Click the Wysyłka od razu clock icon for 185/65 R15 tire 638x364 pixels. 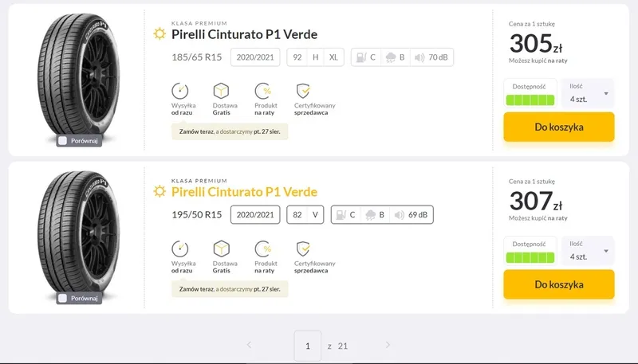180,91
